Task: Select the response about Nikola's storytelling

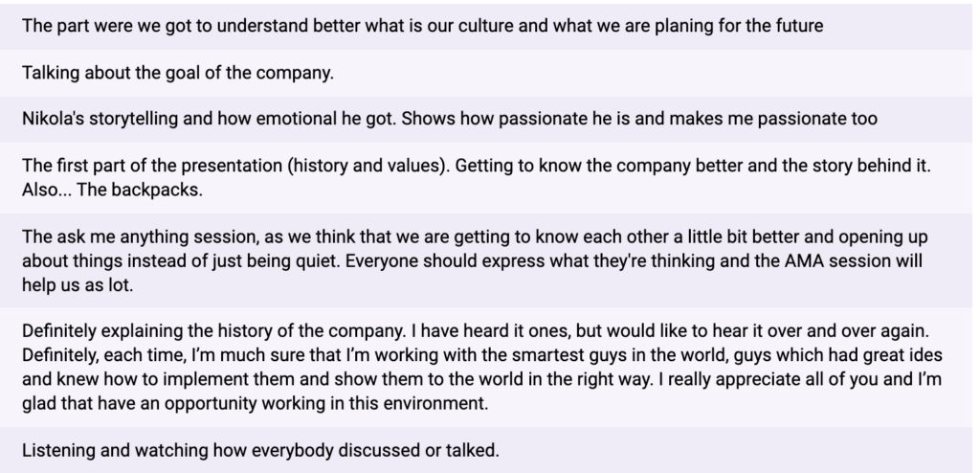Action: [486, 119]
